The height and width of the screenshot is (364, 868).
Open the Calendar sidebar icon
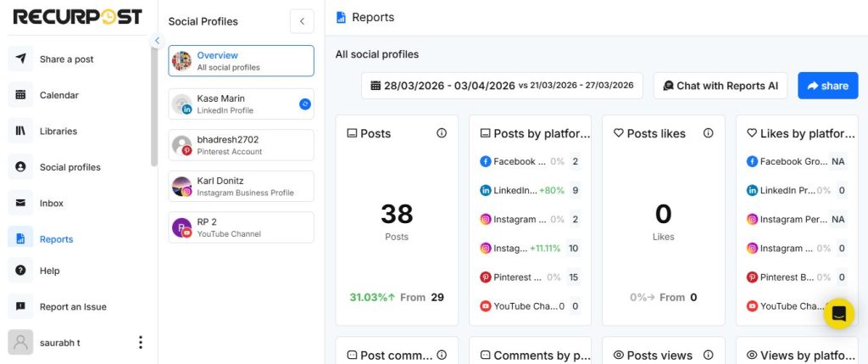(20, 95)
